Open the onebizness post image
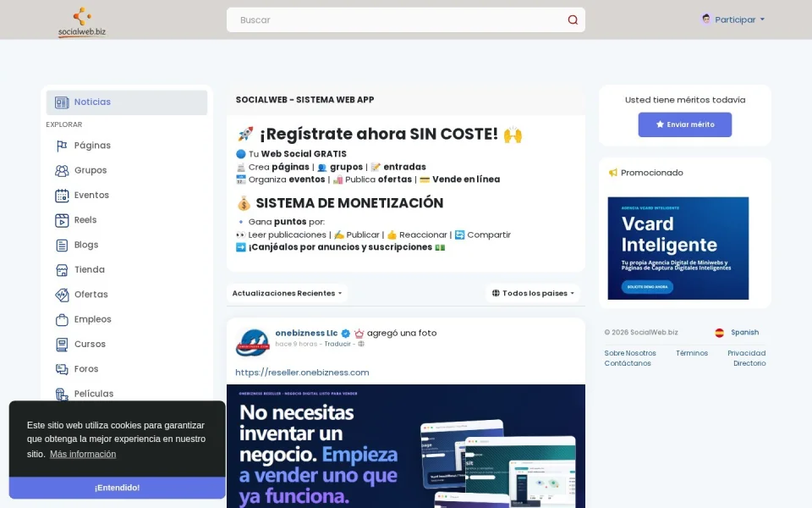 point(406,446)
